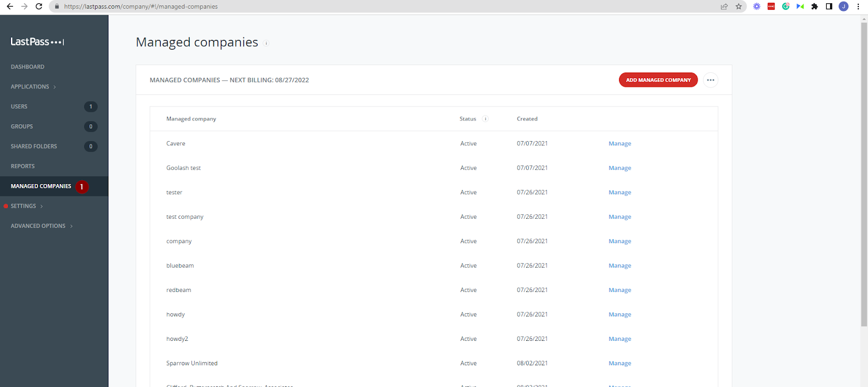
Task: Click the Sparrow Unlimited company name
Action: [x=192, y=364]
